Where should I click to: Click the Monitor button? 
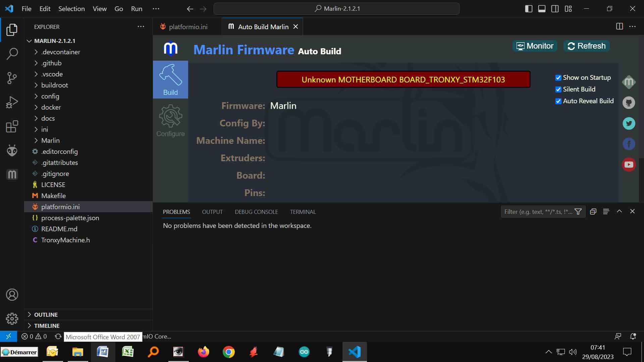pyautogui.click(x=535, y=46)
